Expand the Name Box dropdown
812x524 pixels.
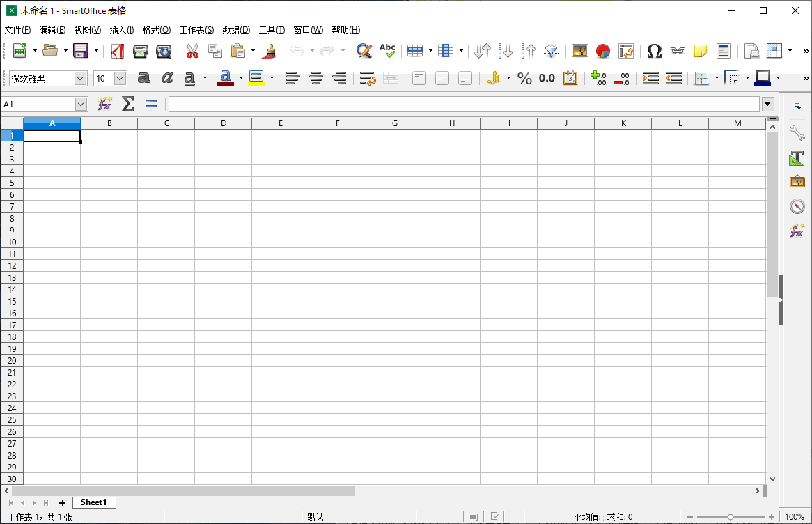[81, 105]
